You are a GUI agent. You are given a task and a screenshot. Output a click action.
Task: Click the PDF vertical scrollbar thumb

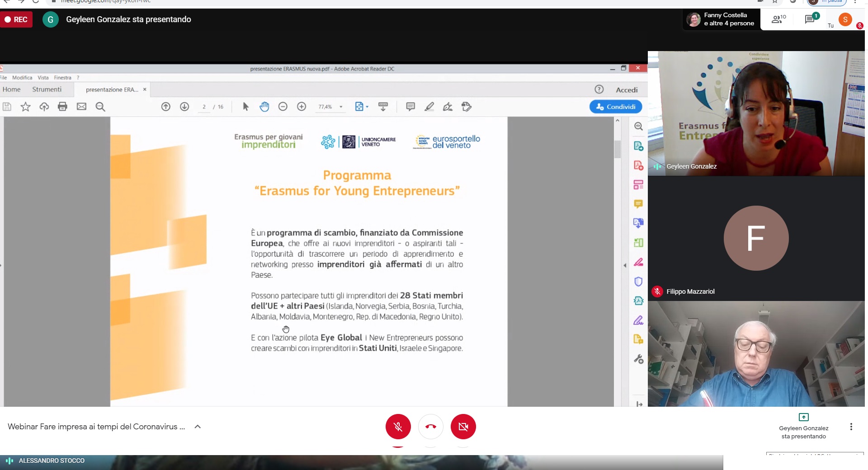(618, 149)
